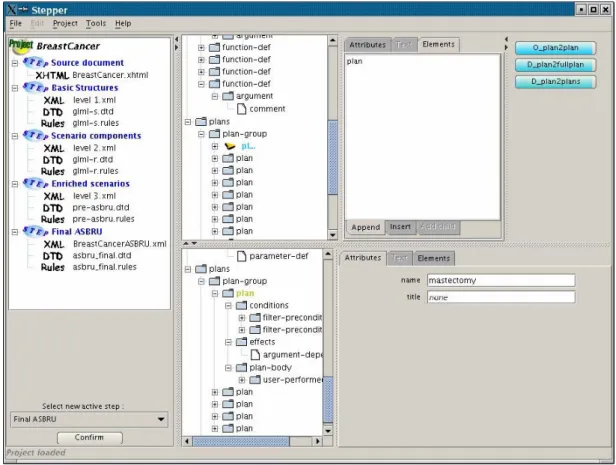The width and height of the screenshot is (616, 465).
Task: Expand the user-performed node
Action: click(242, 380)
